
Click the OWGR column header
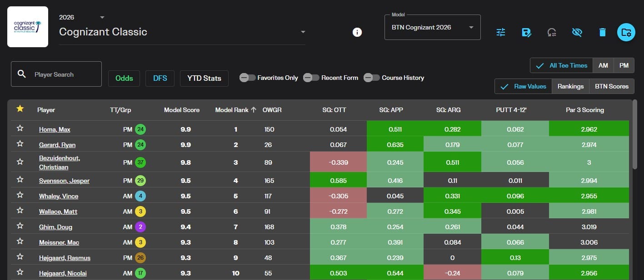[272, 110]
